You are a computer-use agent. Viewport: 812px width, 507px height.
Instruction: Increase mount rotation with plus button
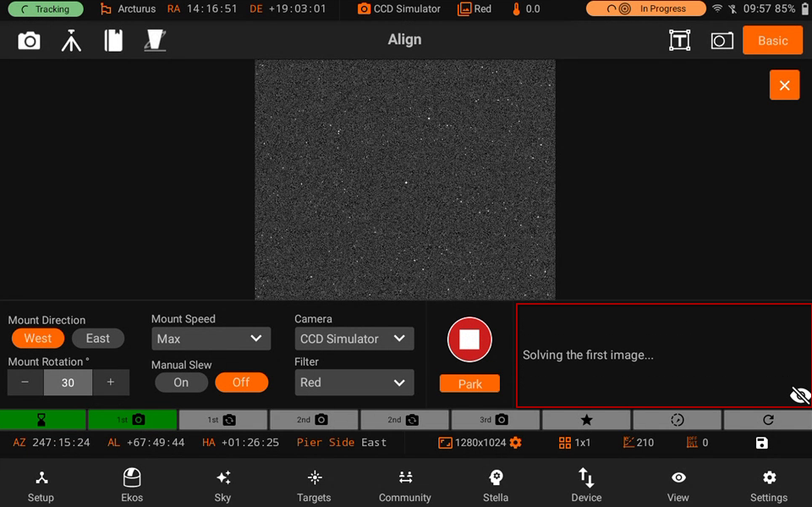coord(110,383)
